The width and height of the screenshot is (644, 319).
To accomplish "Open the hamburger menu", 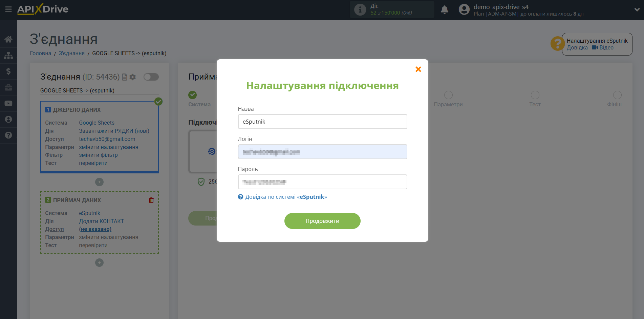I will tap(8, 9).
